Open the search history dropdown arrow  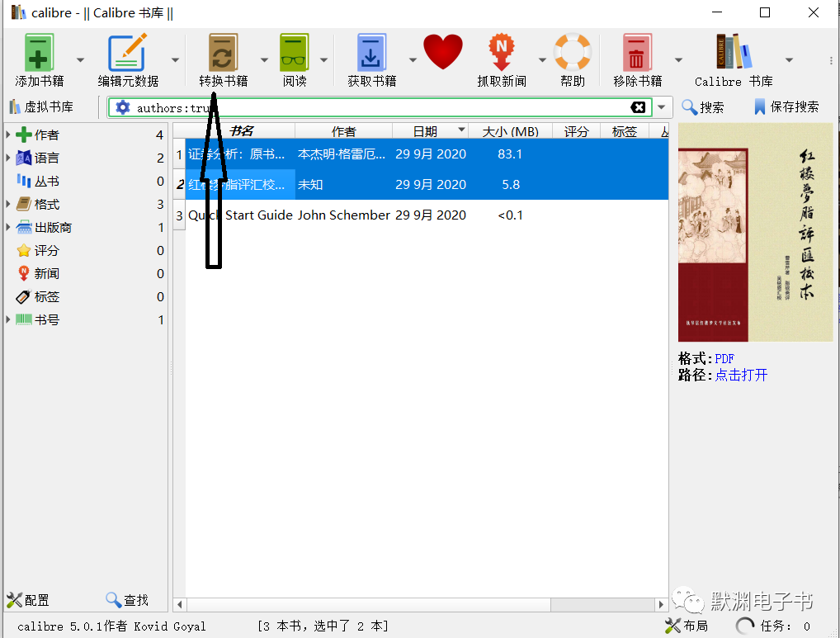[x=662, y=107]
